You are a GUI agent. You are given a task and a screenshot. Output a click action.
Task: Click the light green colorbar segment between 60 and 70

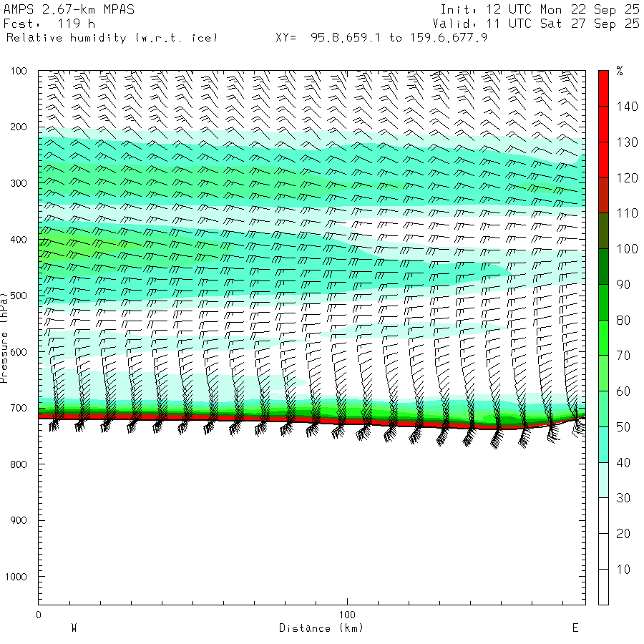(603, 374)
